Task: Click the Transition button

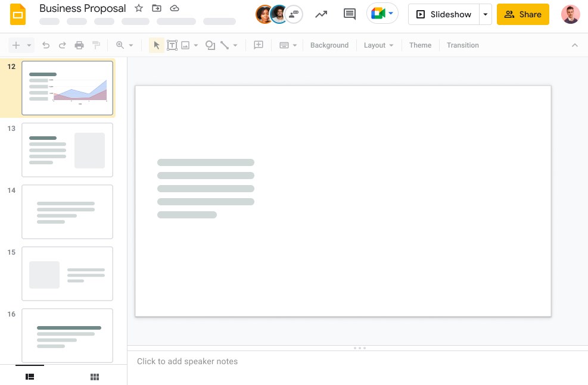Action: click(463, 45)
